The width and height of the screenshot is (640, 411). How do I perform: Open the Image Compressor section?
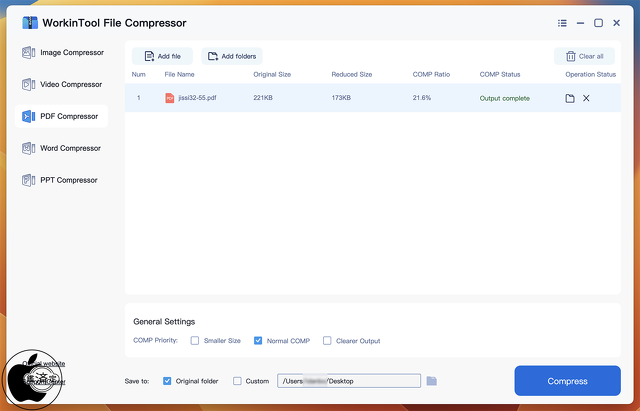coord(62,53)
